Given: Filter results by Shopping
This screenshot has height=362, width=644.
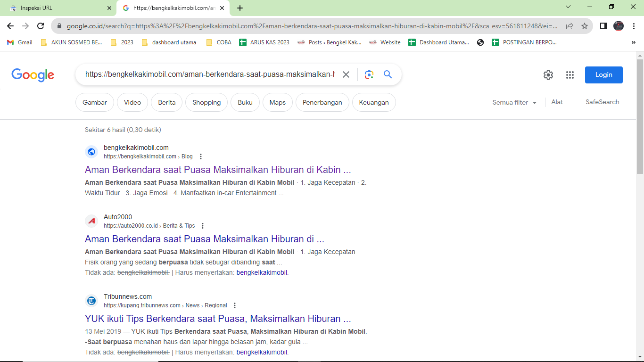Looking at the screenshot, I should pos(206,102).
